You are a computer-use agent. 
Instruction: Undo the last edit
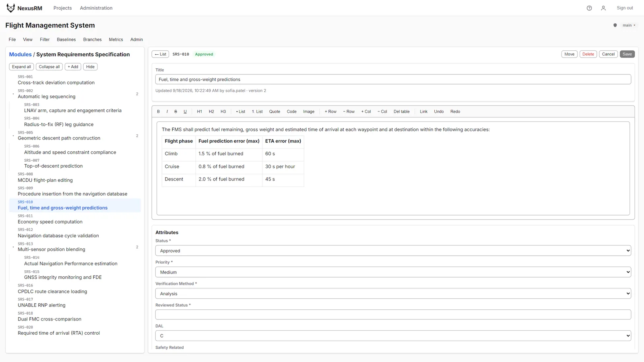tap(439, 112)
